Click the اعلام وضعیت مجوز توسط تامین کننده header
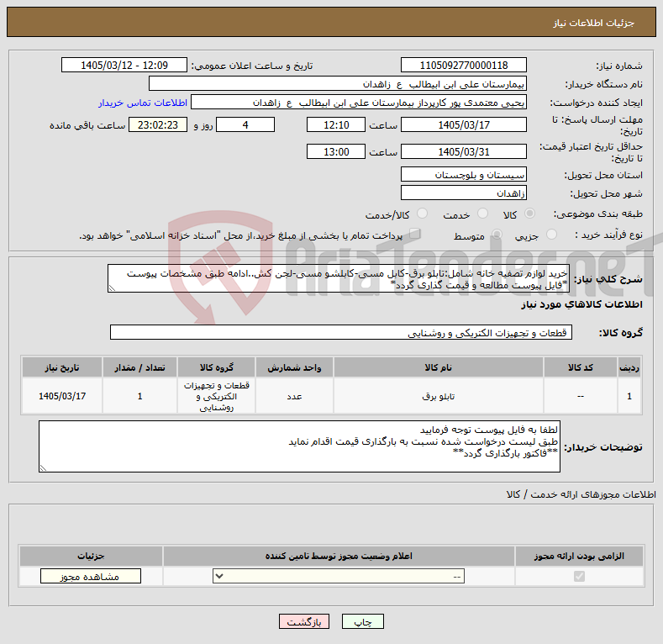The width and height of the screenshot is (663, 644). (339, 556)
